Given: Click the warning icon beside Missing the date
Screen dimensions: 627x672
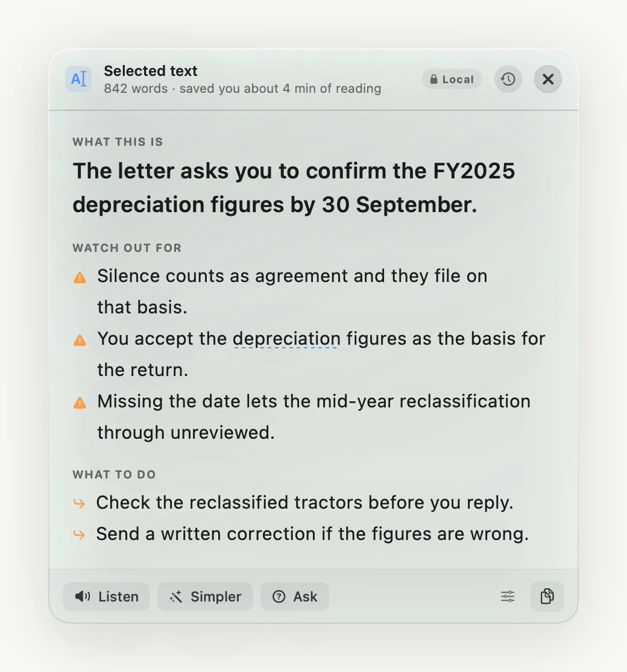Looking at the screenshot, I should (80, 403).
